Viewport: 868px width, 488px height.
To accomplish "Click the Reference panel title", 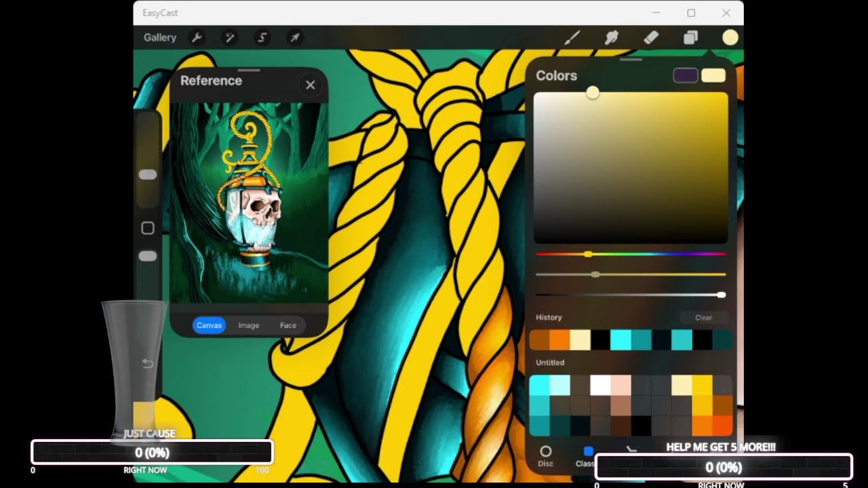I will pyautogui.click(x=211, y=81).
